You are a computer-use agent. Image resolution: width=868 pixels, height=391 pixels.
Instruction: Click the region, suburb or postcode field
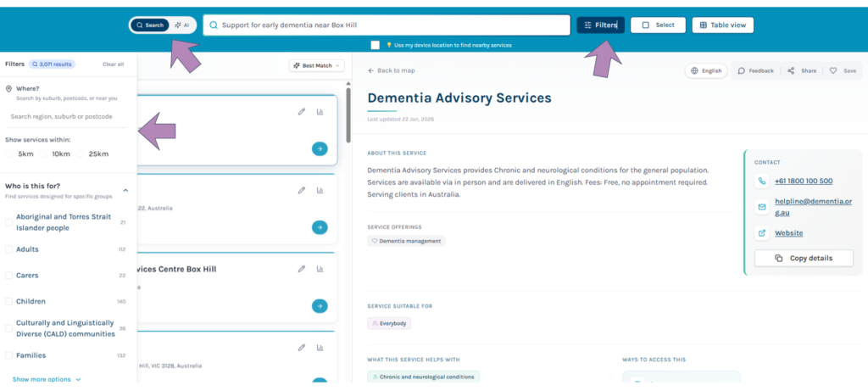(x=64, y=116)
